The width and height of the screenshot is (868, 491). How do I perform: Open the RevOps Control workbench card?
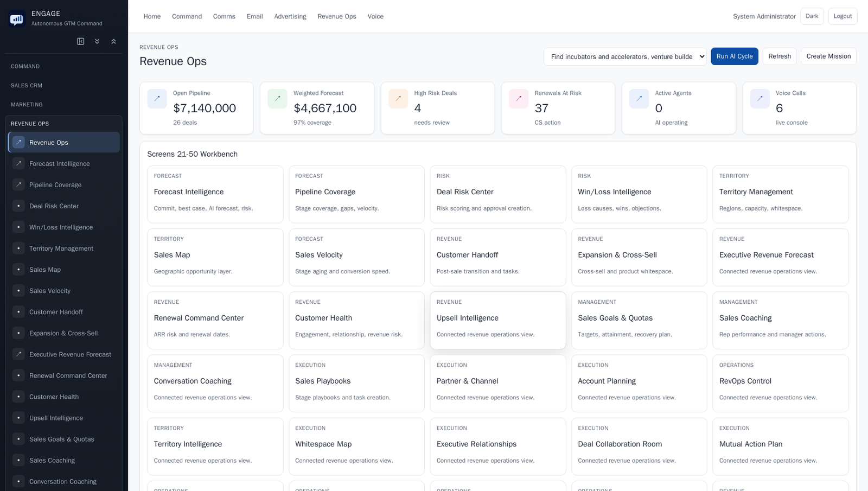pyautogui.click(x=780, y=384)
